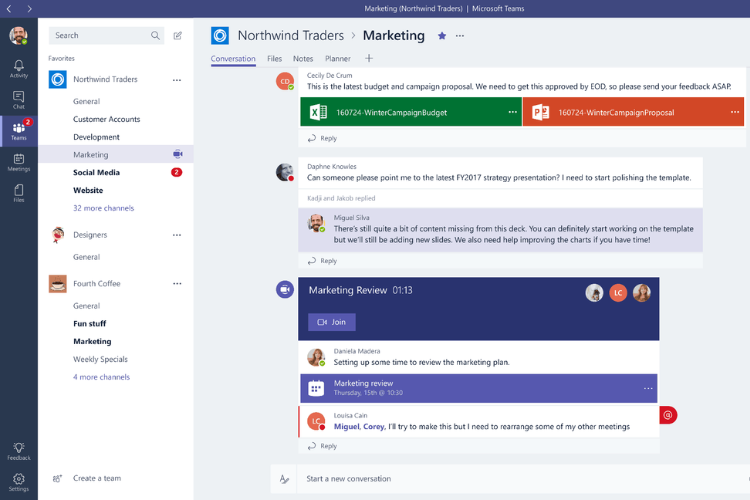Screen dimensions: 750x500
Task: Click Create a team link
Action: tap(97, 478)
